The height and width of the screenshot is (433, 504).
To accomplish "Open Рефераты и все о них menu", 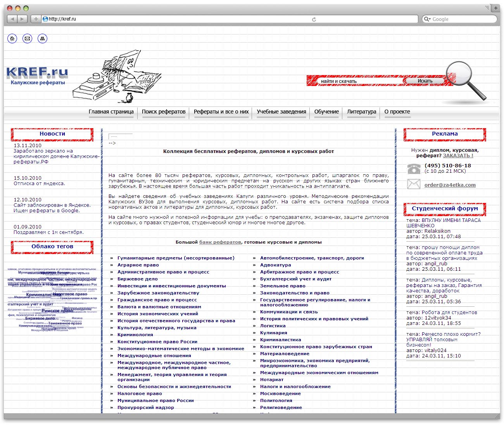I will pyautogui.click(x=221, y=112).
